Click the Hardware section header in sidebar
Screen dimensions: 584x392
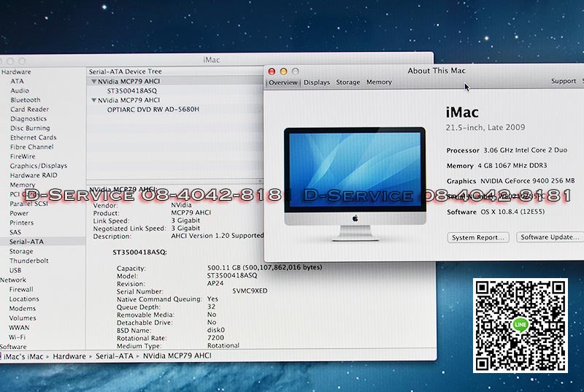[15, 72]
